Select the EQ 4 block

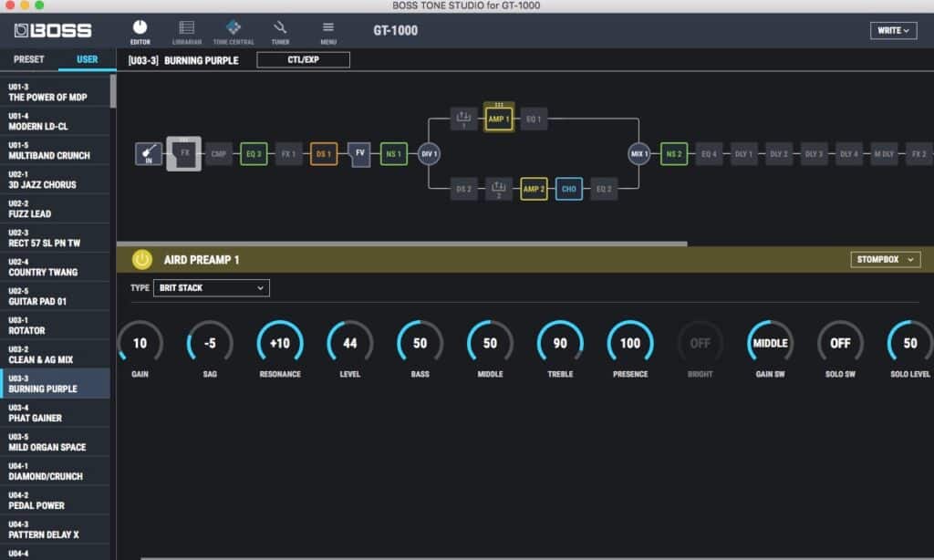pyautogui.click(x=709, y=154)
